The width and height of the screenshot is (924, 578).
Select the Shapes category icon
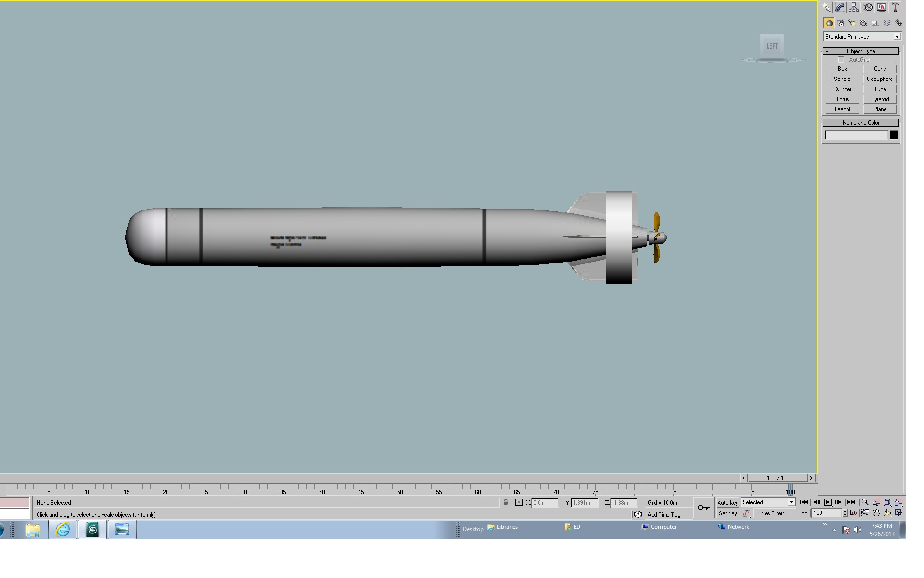tap(841, 23)
